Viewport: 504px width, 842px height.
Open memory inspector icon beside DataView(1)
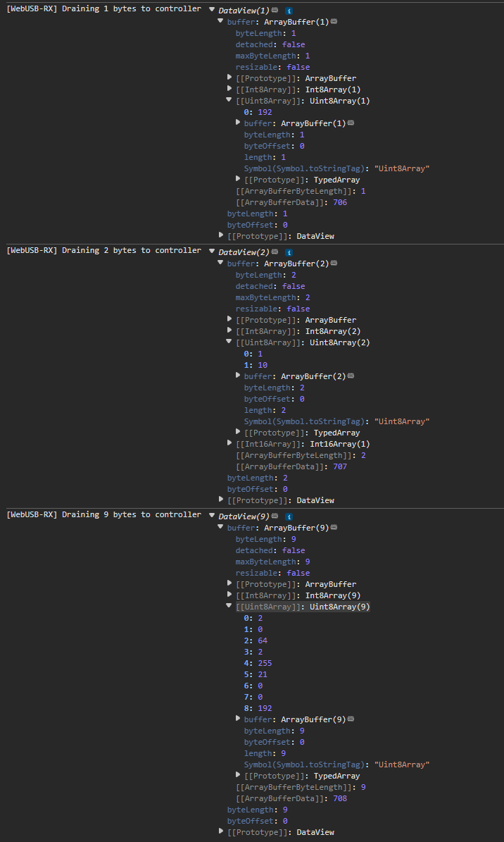coord(275,11)
